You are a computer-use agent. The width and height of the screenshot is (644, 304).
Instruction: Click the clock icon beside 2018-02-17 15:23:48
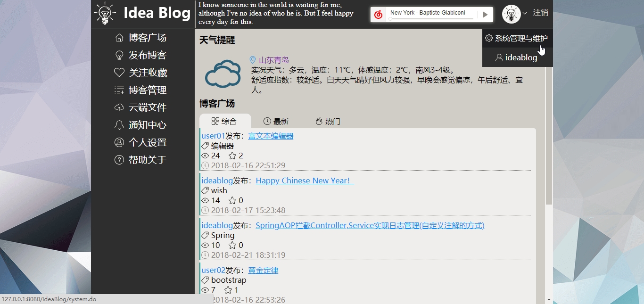pos(205,210)
